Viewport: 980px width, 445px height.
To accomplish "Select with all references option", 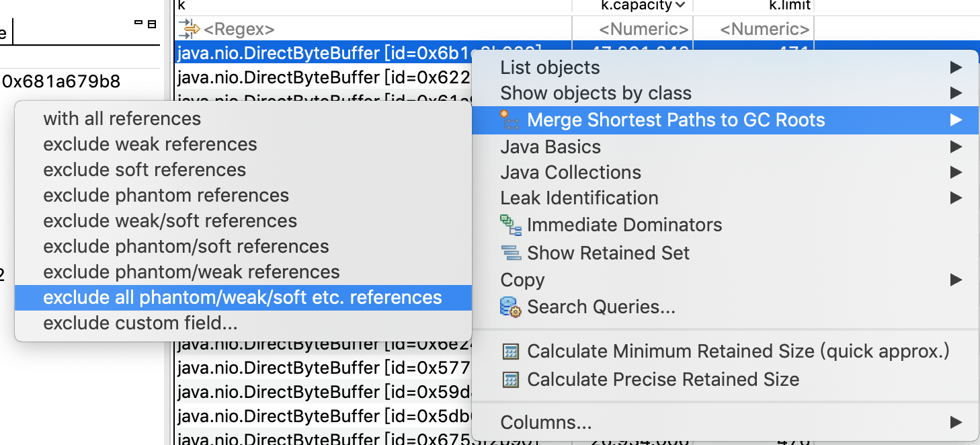I will [x=122, y=119].
